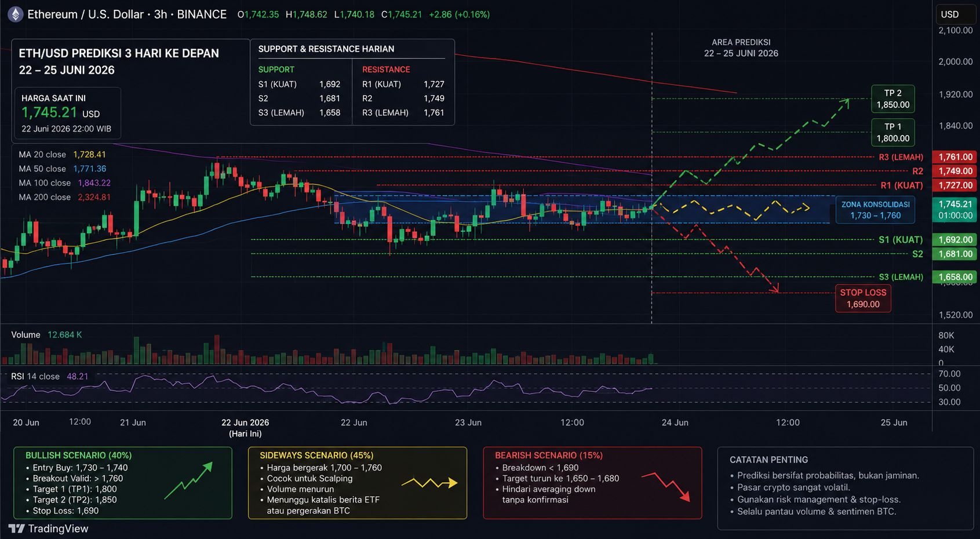
Task: Click the Ethereum logo icon beside the symbol name
Action: tap(14, 14)
